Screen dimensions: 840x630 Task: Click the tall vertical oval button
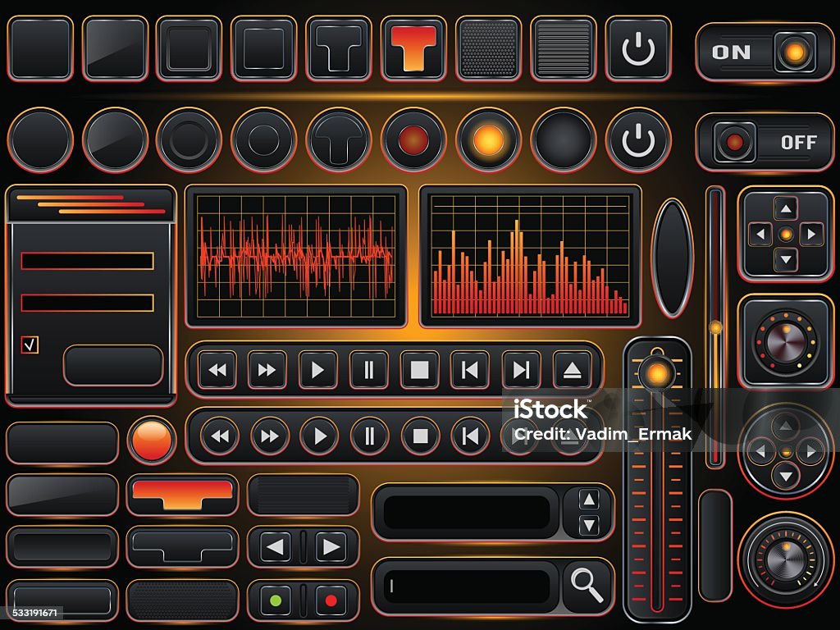(673, 258)
